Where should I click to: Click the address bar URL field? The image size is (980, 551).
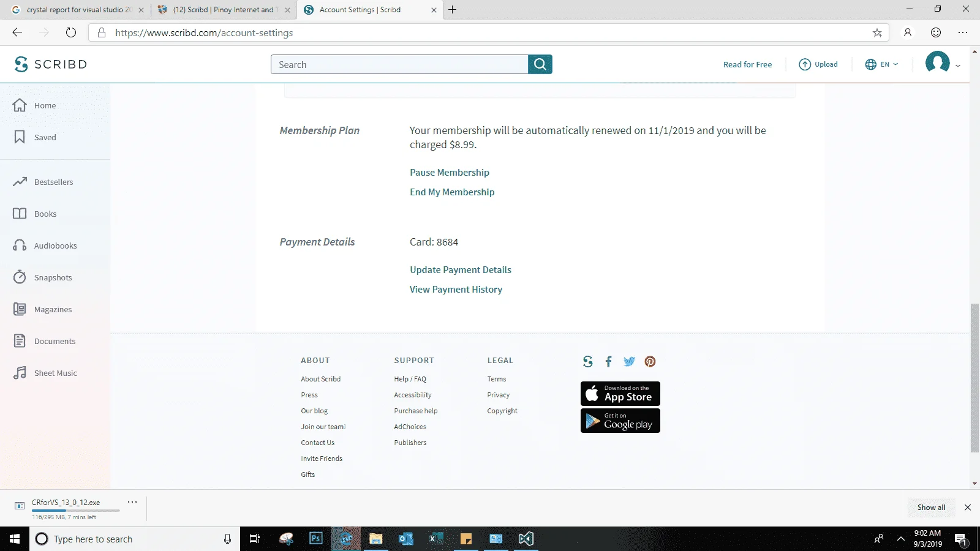coord(490,32)
